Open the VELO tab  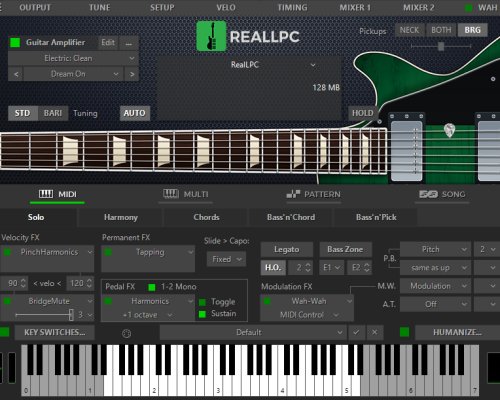click(x=226, y=8)
